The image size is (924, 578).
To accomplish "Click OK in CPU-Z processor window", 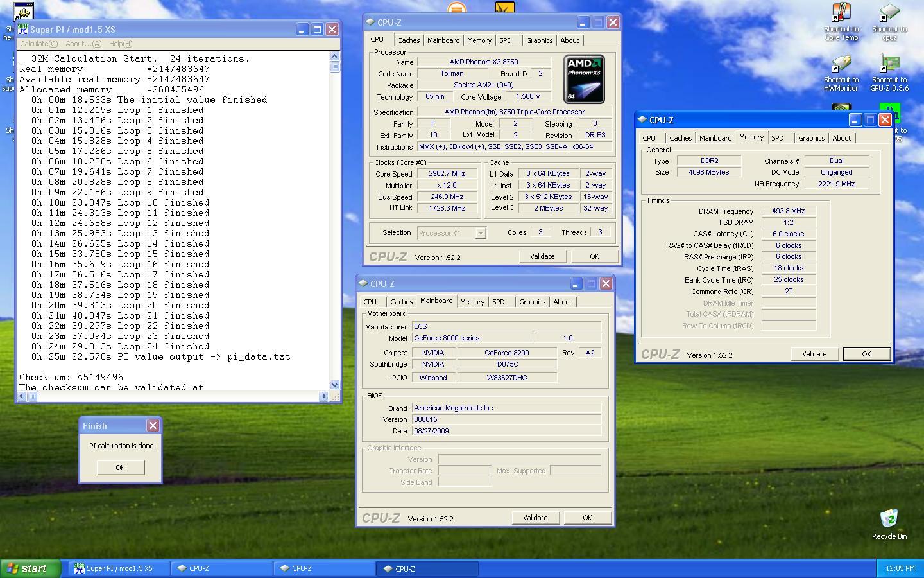I will click(x=594, y=256).
